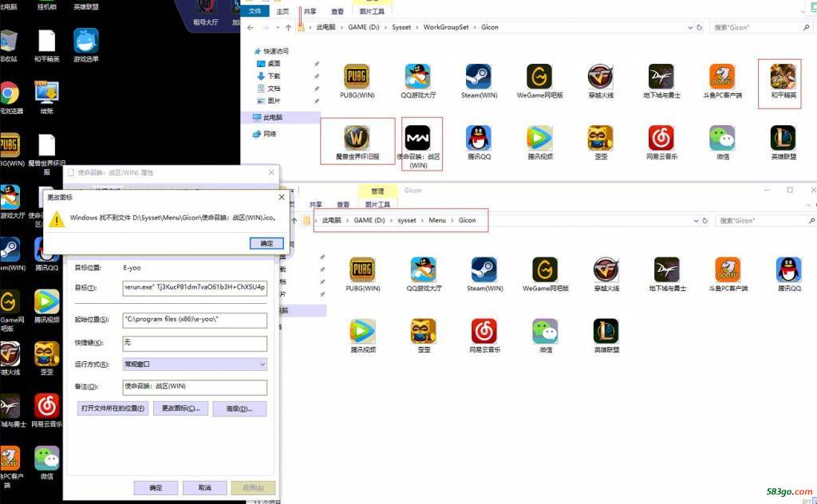Expand address history dropdown in Menu window
The image size is (817, 504).
coord(696,221)
